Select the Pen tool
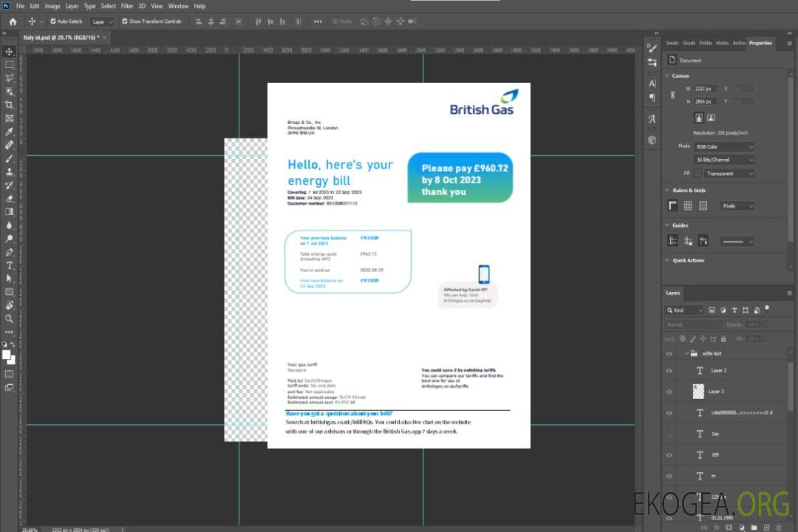Viewport: 798px width, 532px height. [x=9, y=252]
